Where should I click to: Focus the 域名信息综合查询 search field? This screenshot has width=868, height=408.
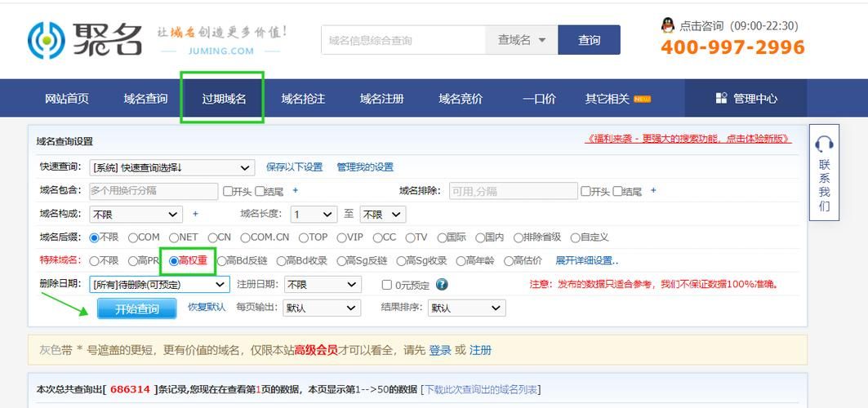(x=403, y=40)
